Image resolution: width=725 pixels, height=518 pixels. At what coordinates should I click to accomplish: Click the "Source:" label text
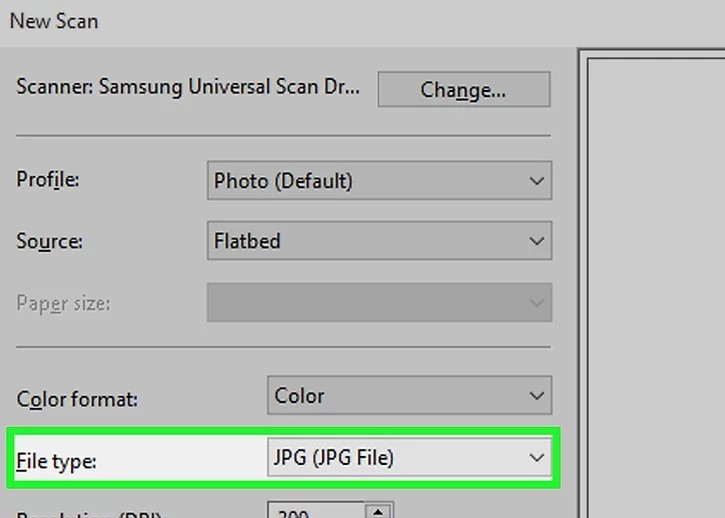point(50,241)
